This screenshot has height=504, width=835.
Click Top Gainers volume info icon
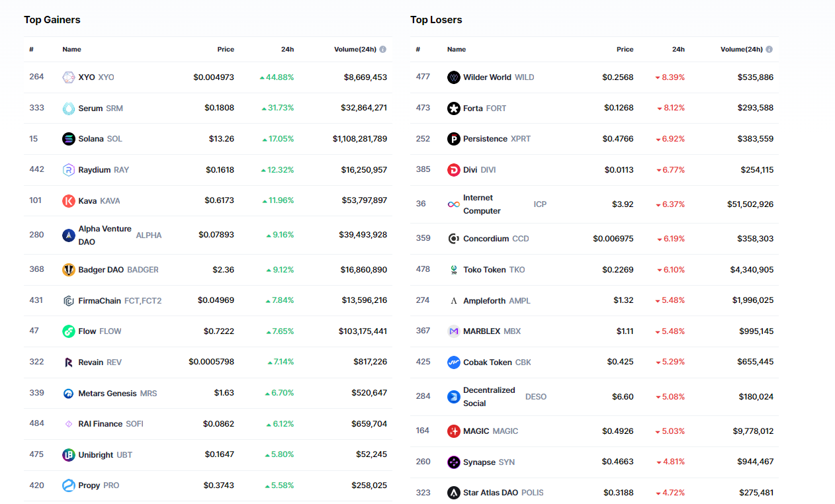(x=383, y=50)
